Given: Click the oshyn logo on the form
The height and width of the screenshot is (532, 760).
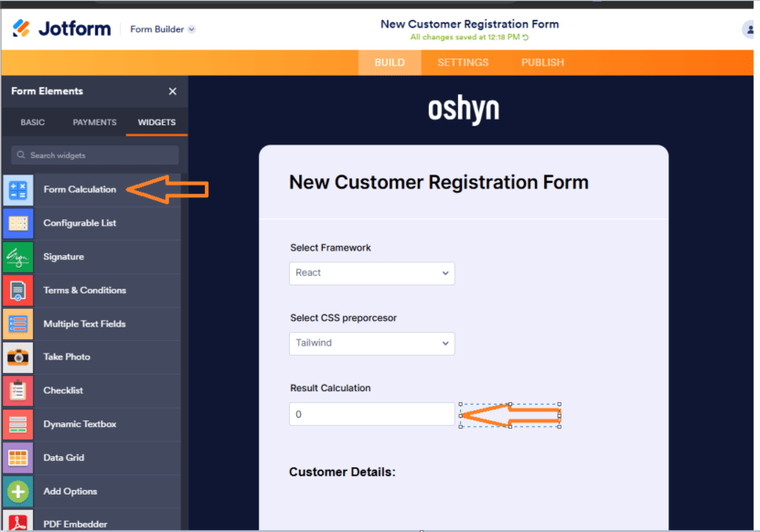Looking at the screenshot, I should click(x=464, y=110).
